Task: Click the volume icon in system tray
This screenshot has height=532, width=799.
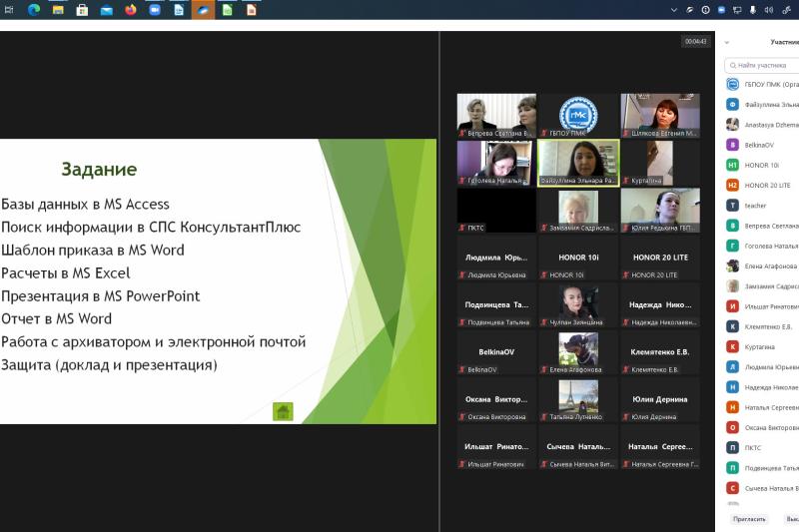Action: coord(768,10)
